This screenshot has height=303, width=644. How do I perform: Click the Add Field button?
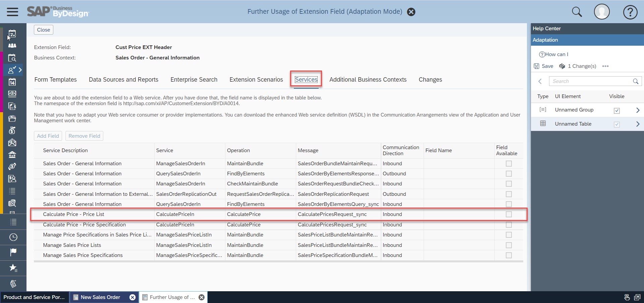coord(48,136)
